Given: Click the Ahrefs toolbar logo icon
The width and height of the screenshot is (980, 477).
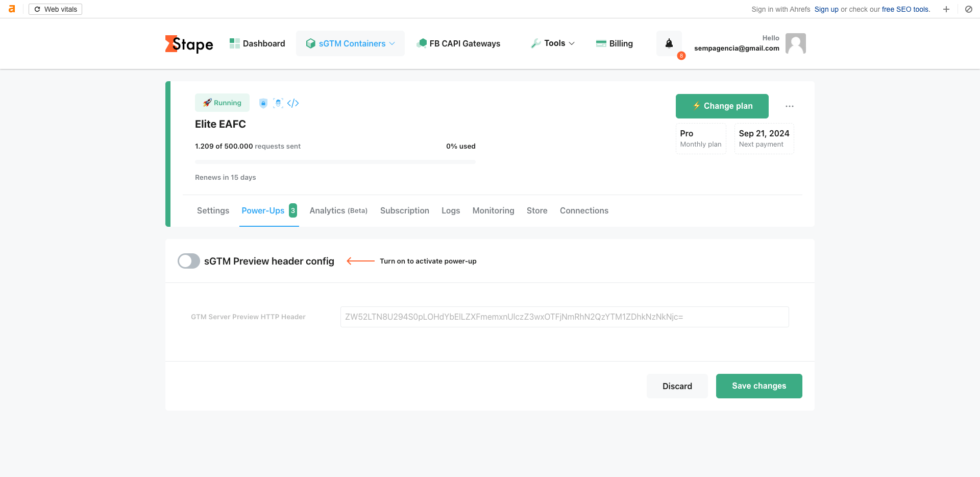Looking at the screenshot, I should coord(12,9).
